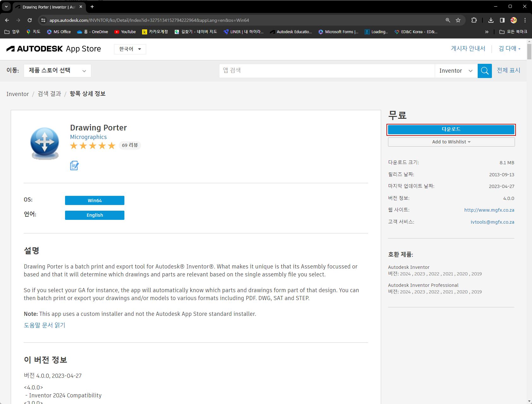Image resolution: width=532 pixels, height=404 pixels.
Task: Open the YouTube bookmark
Action: point(125,32)
